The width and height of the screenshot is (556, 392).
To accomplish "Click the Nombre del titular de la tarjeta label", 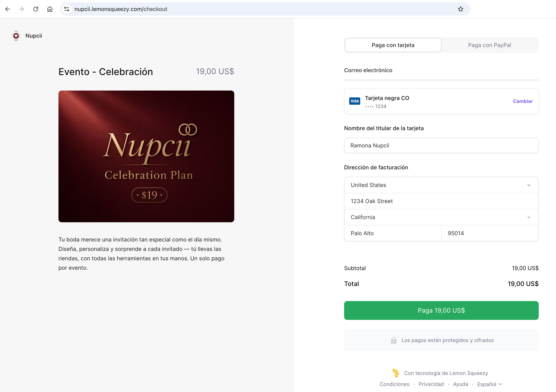I will coord(384,128).
